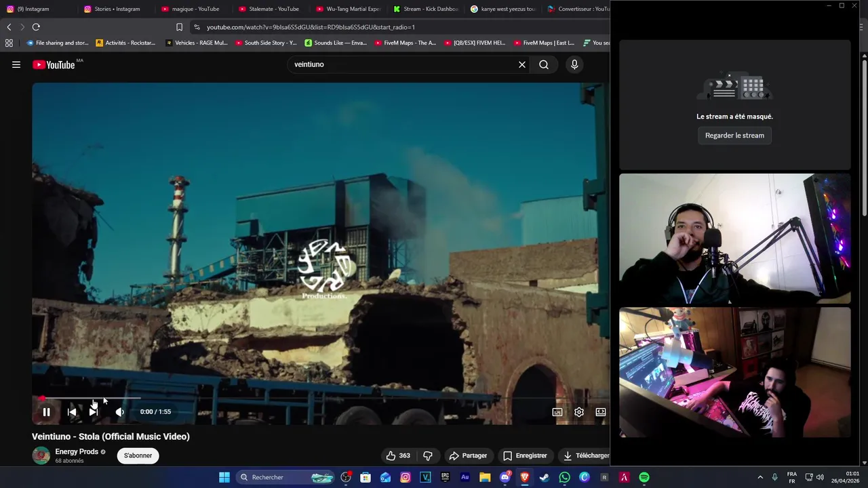Go to the previous video in playlist

coord(72,411)
